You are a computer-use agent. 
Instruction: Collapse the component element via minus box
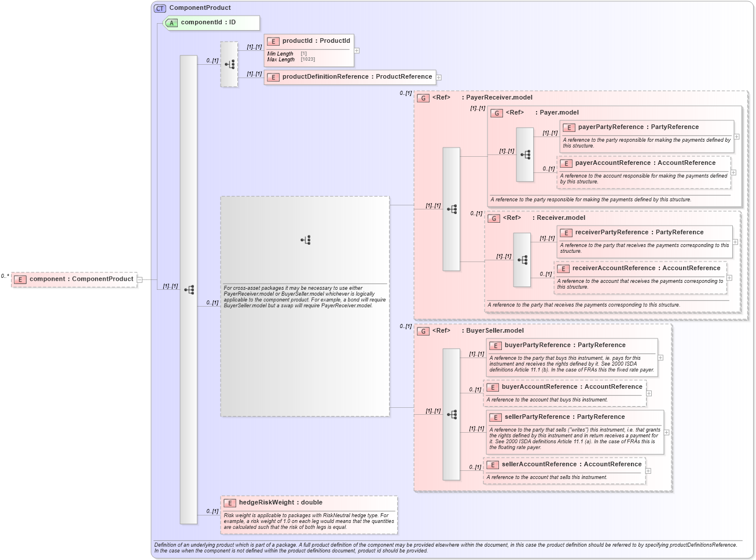click(138, 279)
